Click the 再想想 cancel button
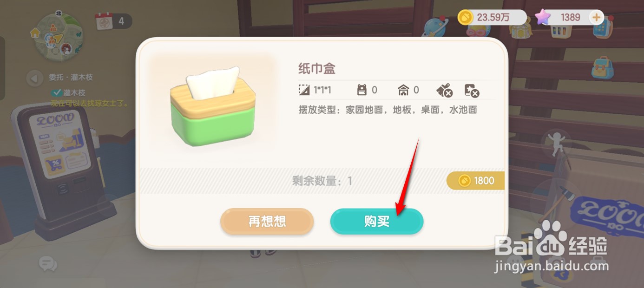 (x=267, y=222)
